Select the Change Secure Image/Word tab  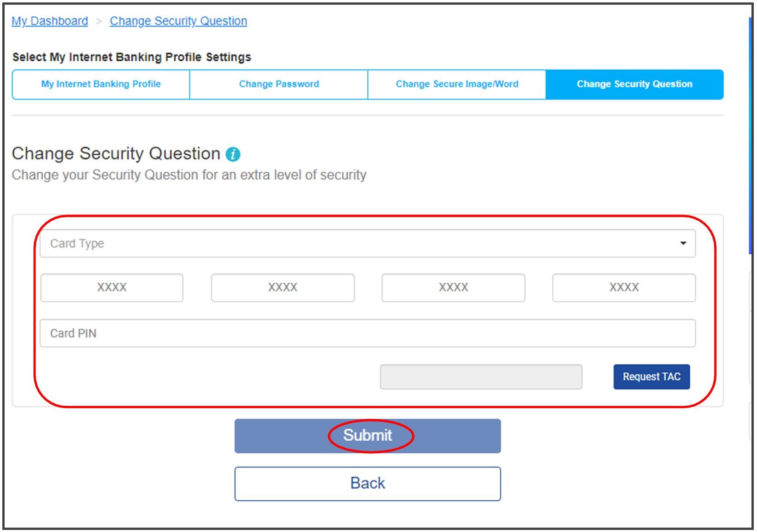click(x=457, y=84)
